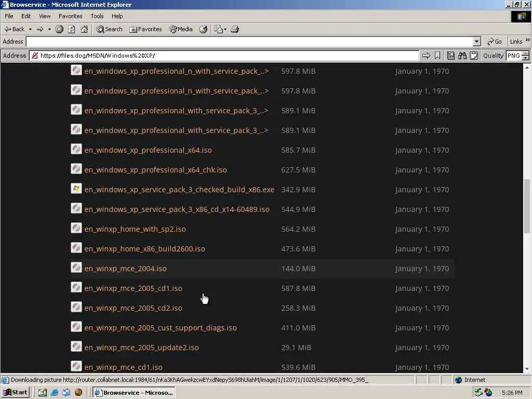This screenshot has height=399, width=532.
Task: Expand the IE Address bar dropdown
Action: click(477, 42)
